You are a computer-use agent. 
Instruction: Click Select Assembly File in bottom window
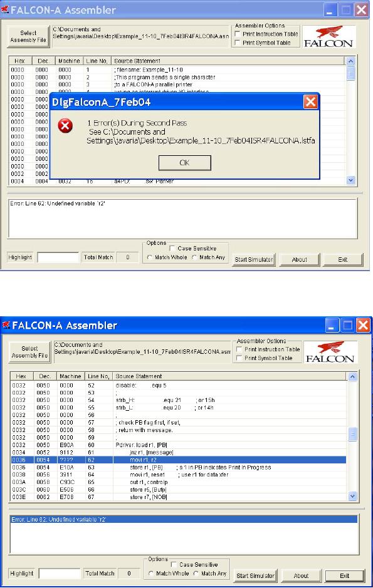point(29,352)
